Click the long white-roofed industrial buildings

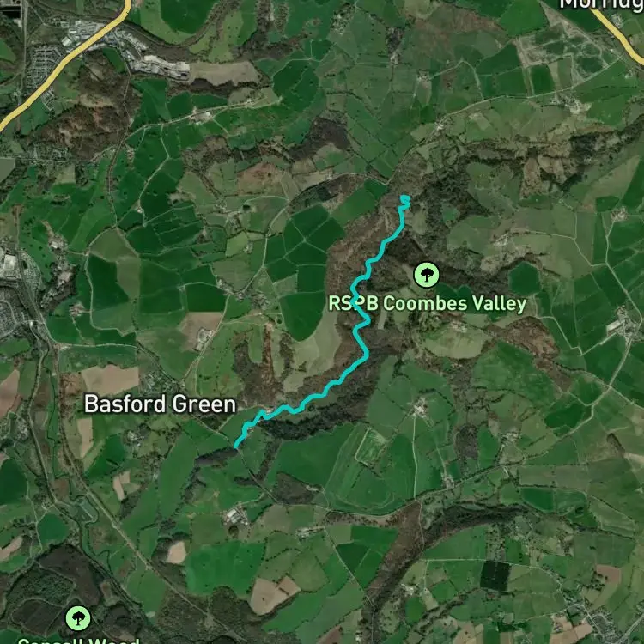(x=164, y=65)
